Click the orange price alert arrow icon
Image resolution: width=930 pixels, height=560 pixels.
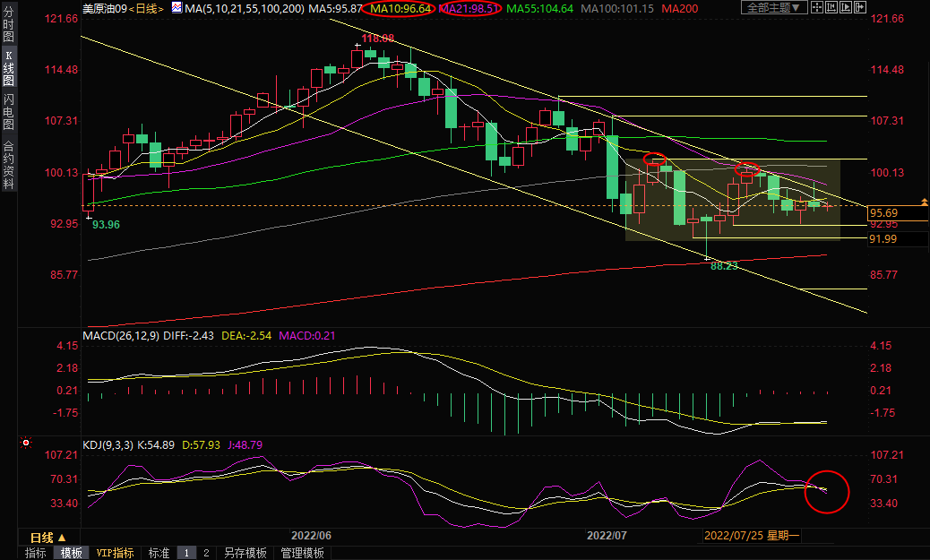pyautogui.click(x=925, y=201)
